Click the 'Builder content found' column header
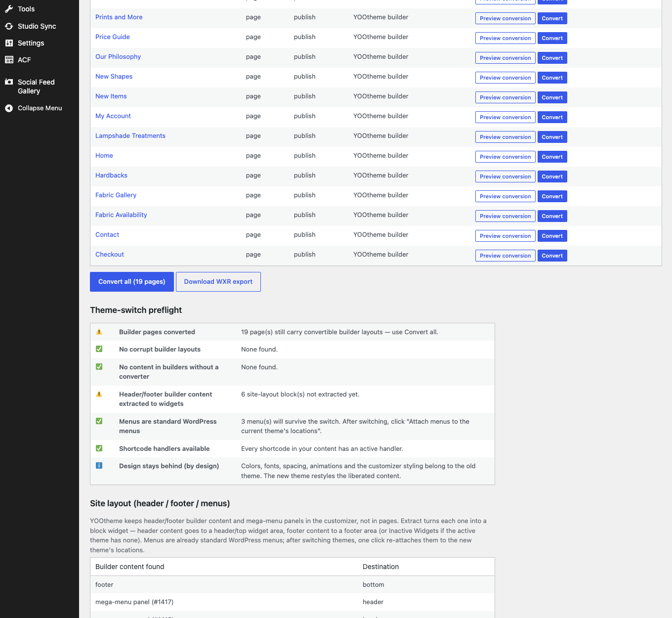This screenshot has width=672, height=618. coord(129,567)
